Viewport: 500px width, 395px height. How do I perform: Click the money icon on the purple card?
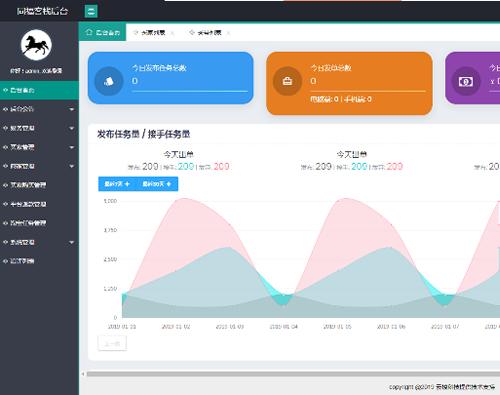(x=466, y=81)
